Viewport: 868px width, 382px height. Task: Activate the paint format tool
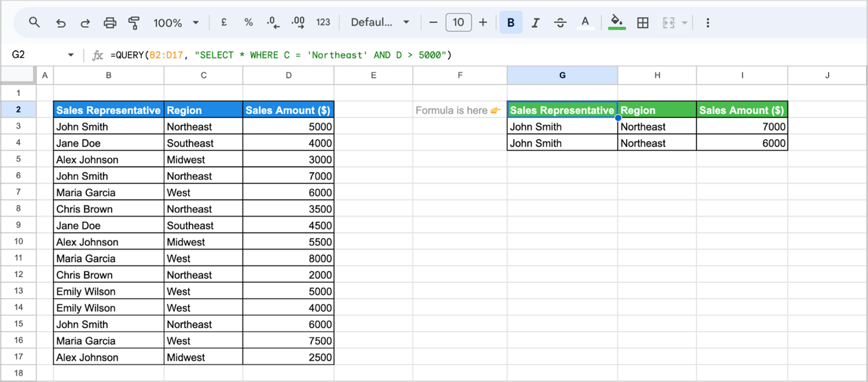pyautogui.click(x=134, y=23)
